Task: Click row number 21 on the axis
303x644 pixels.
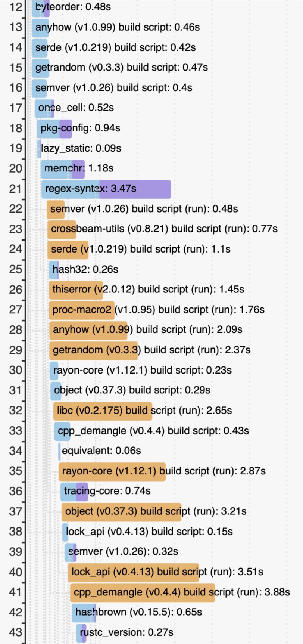Action: point(15,189)
